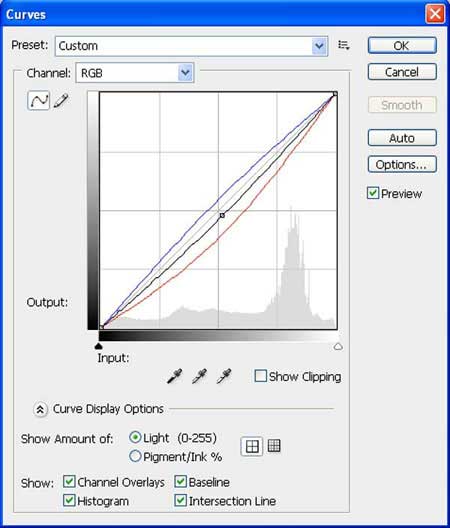Screen dimensions: 450x528
Task: Click the Cancel button
Action: tap(402, 72)
